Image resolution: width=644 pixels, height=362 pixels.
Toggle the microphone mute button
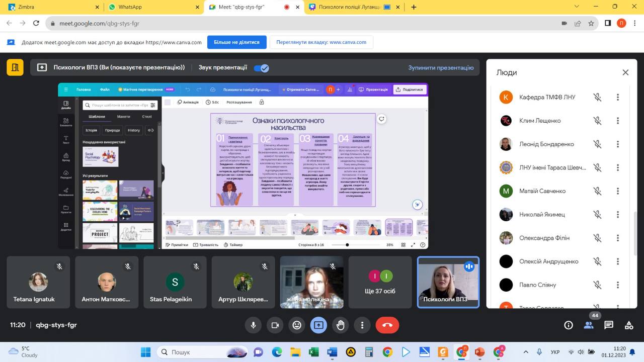[x=253, y=325]
